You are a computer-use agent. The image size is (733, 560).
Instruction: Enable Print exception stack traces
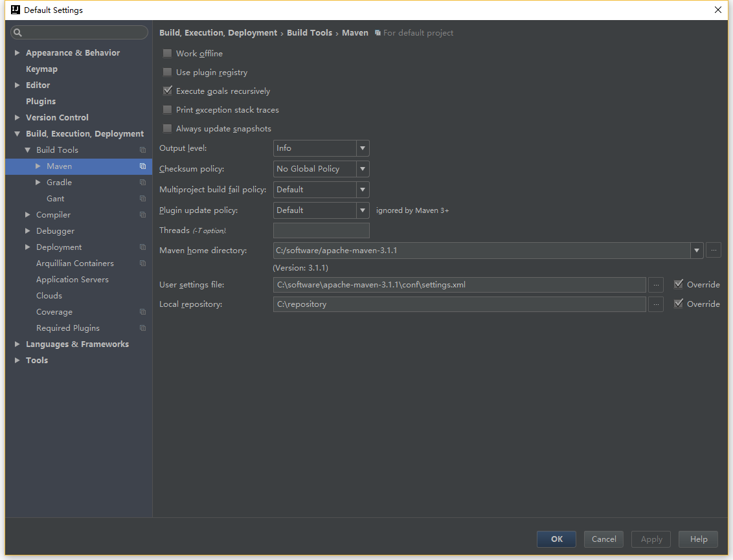pyautogui.click(x=167, y=110)
